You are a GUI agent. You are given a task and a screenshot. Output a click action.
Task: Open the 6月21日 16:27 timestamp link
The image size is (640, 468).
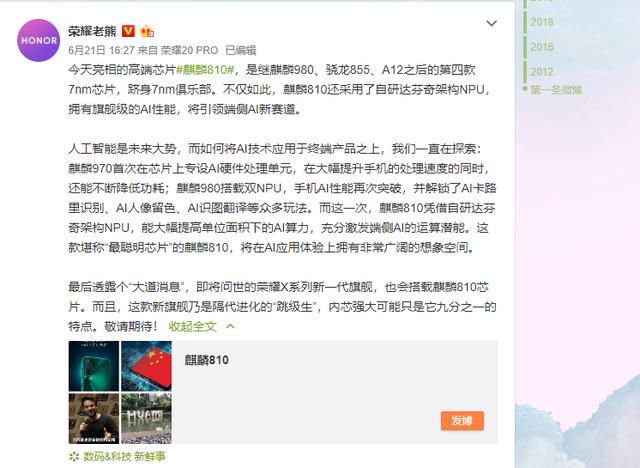pyautogui.click(x=101, y=50)
